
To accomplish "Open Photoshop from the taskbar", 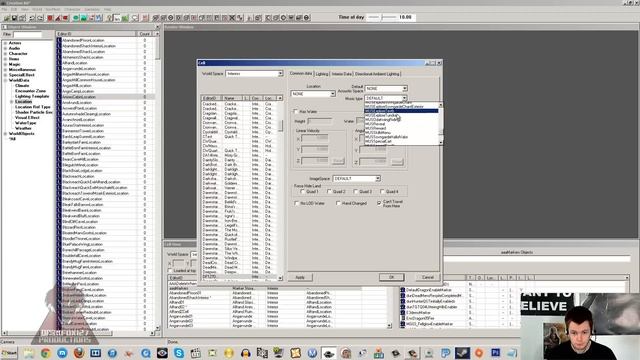I will (x=496, y=353).
